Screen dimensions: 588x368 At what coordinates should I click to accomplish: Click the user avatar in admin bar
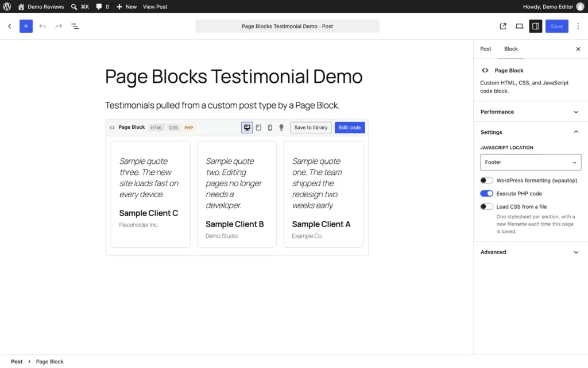tap(580, 6)
